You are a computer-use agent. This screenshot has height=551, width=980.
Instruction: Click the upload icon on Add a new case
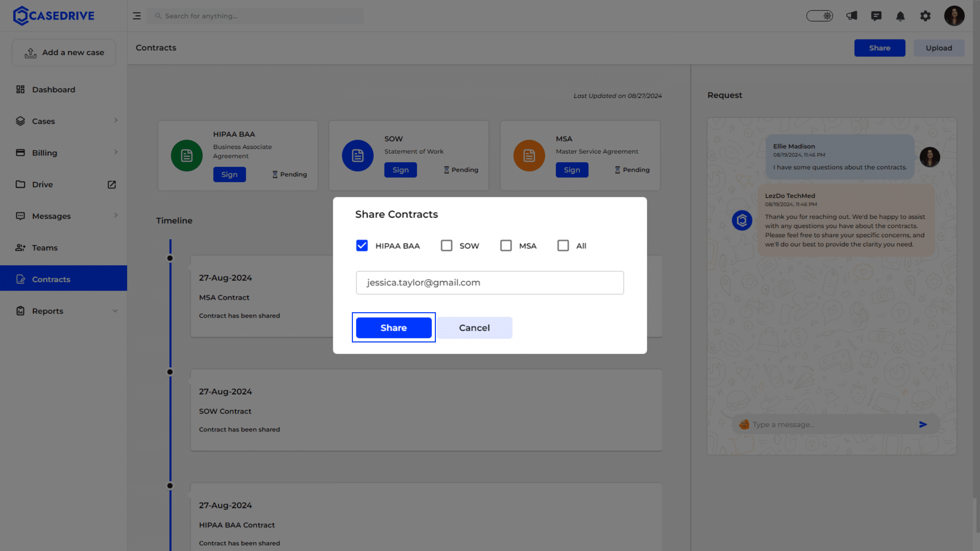(30, 53)
